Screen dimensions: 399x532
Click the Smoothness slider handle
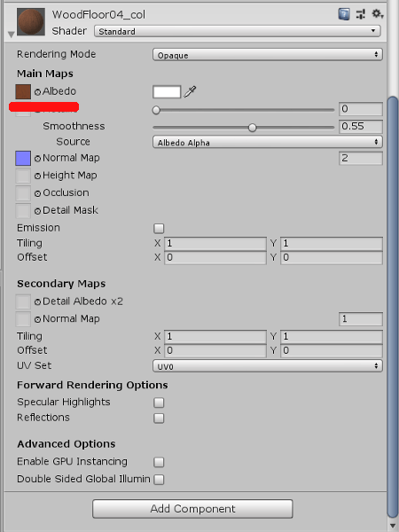[x=252, y=128]
